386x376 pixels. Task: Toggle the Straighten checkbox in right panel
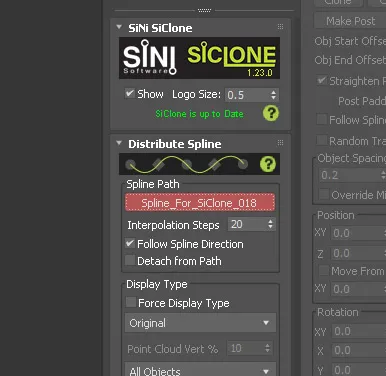pos(322,81)
